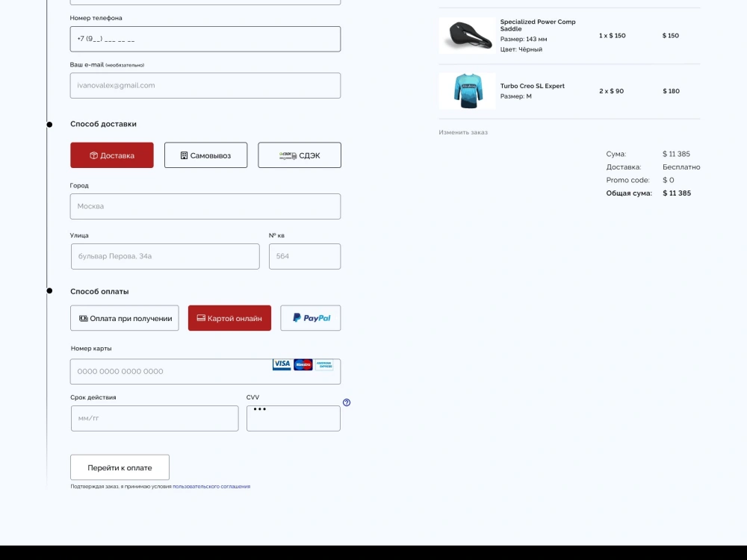
Task: Click into the CVV field
Action: (294, 418)
